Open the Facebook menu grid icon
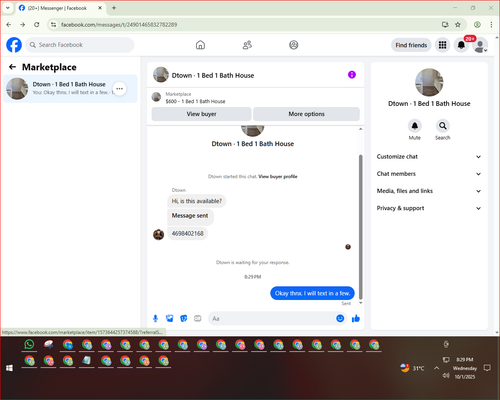 (x=442, y=45)
